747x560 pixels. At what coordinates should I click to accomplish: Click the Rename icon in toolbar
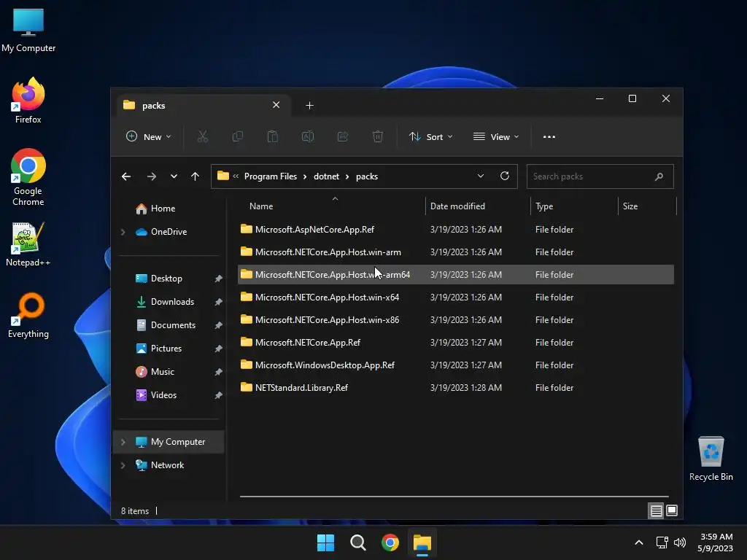click(x=308, y=136)
